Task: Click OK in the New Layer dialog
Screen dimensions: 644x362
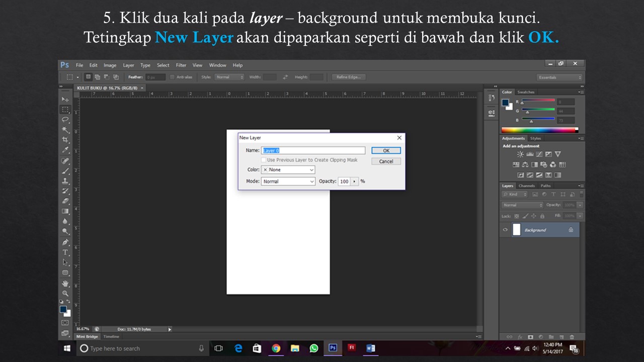Action: (385, 150)
